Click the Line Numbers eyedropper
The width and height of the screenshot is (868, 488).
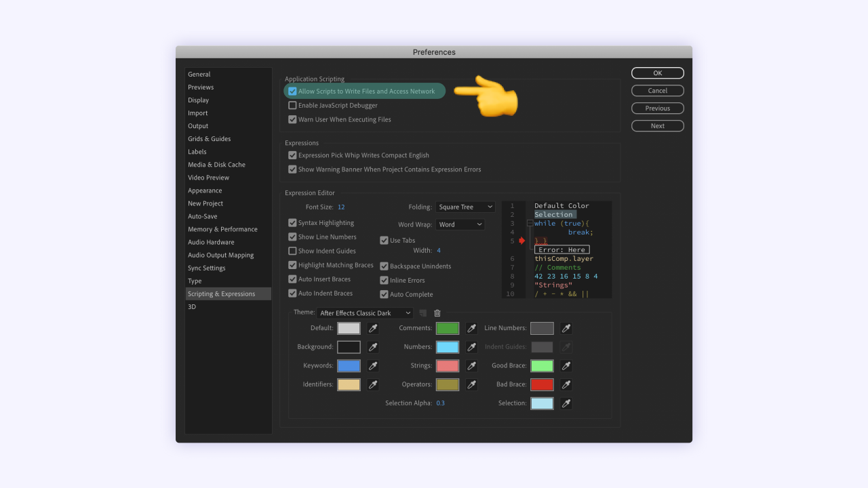pyautogui.click(x=566, y=328)
